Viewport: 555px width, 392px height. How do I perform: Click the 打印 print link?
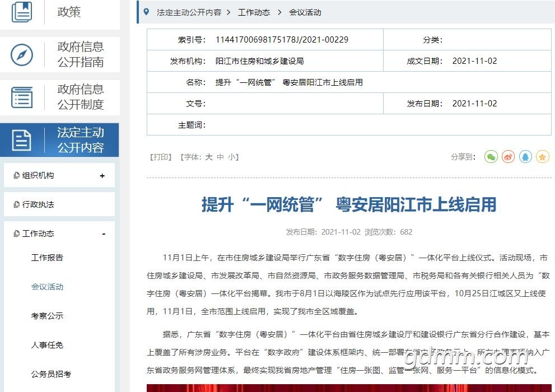tap(161, 157)
